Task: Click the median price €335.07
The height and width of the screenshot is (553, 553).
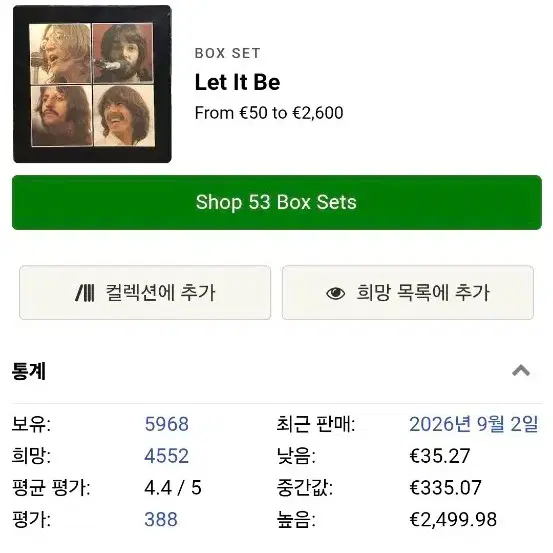Action: coord(445,488)
